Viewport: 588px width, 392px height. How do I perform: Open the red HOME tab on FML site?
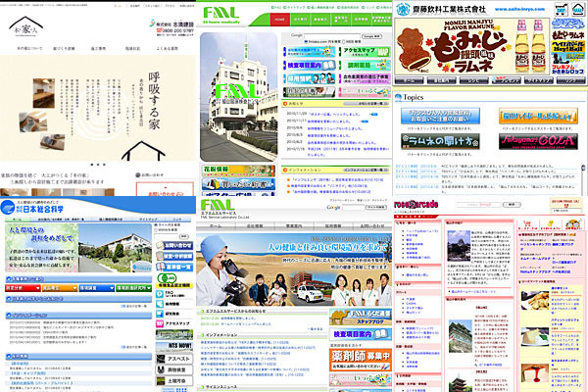coord(280,20)
